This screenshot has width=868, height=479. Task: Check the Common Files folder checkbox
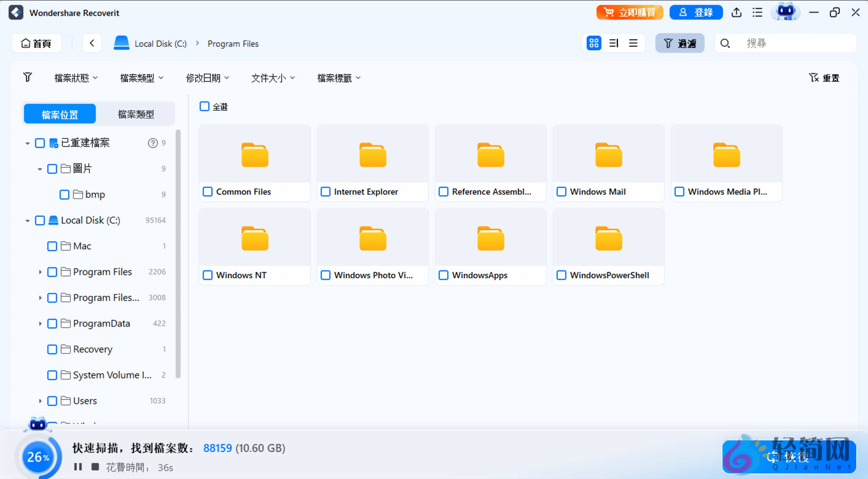coord(208,191)
